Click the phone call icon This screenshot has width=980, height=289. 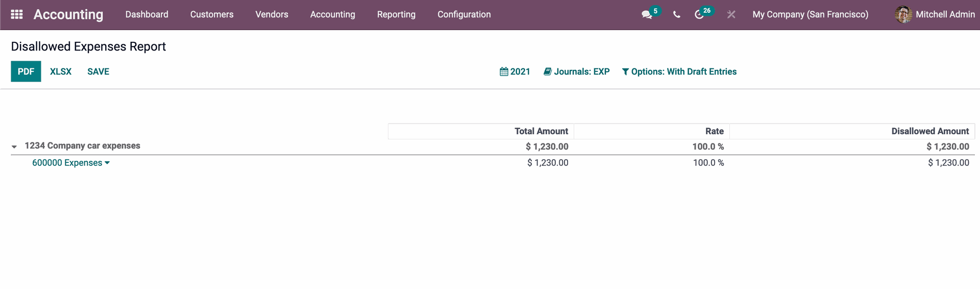677,15
